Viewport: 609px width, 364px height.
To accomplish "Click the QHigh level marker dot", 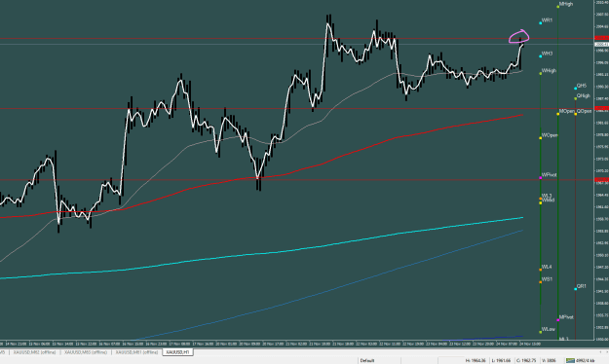I will (x=575, y=98).
